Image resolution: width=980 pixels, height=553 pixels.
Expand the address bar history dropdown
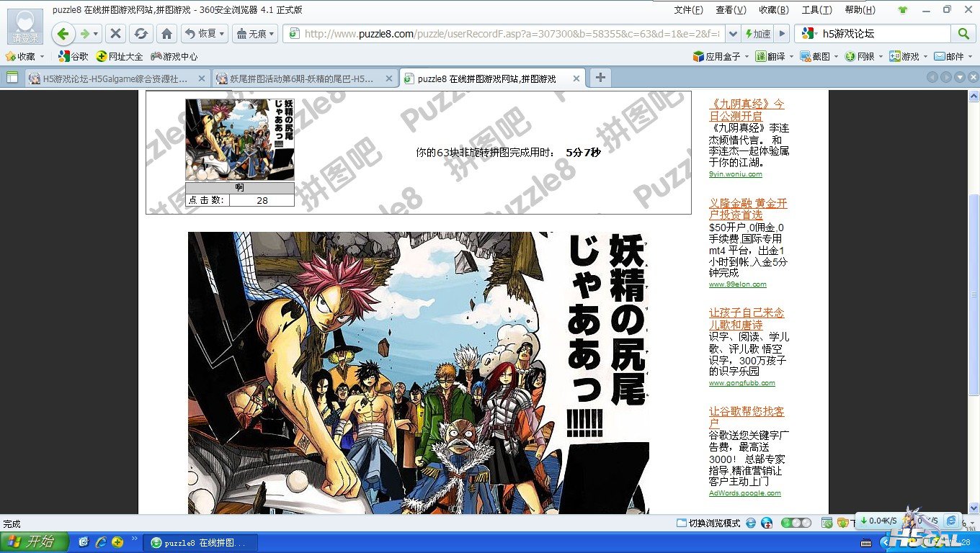click(x=732, y=34)
